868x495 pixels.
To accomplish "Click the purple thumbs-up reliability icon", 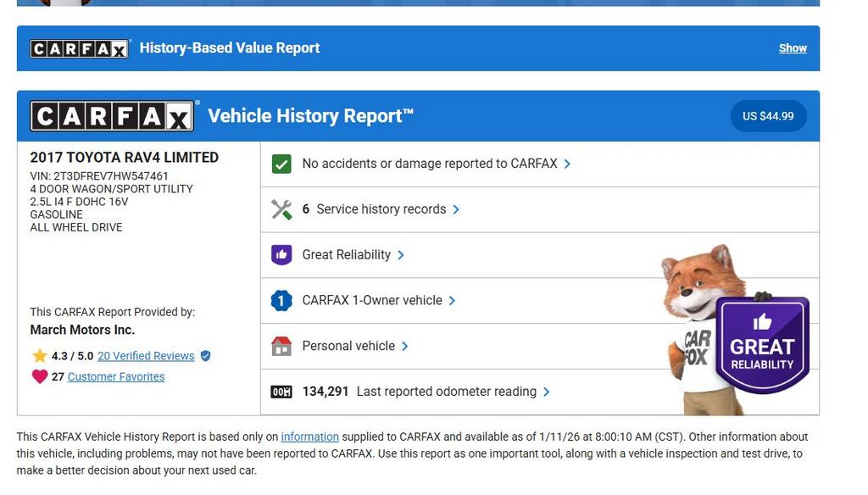I will click(281, 255).
